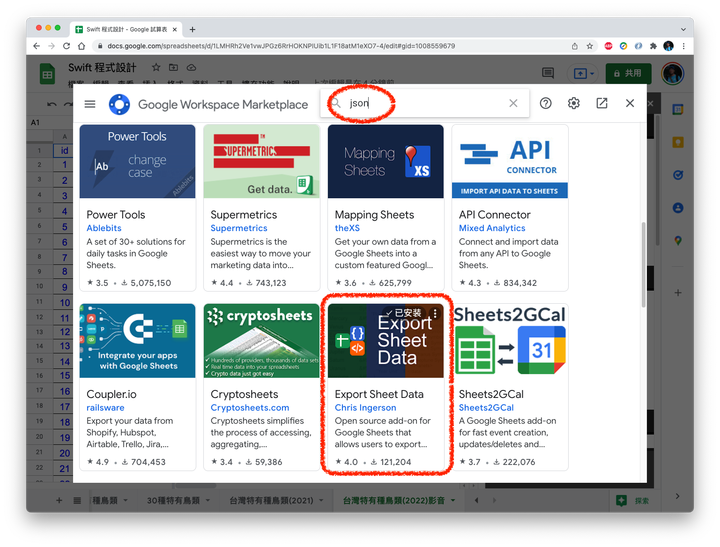Click the Supermetrics developer link

[x=239, y=228]
